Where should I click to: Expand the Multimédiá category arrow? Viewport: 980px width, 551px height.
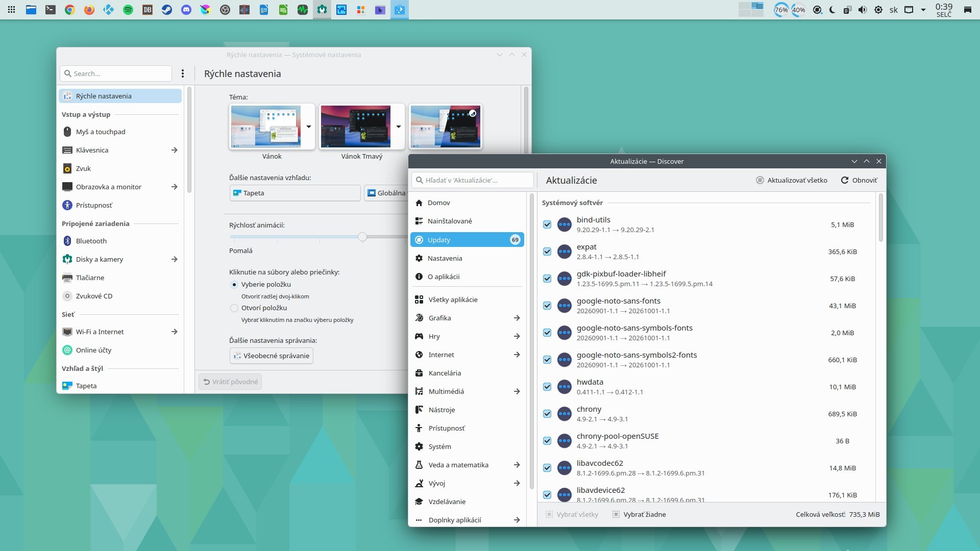(517, 391)
